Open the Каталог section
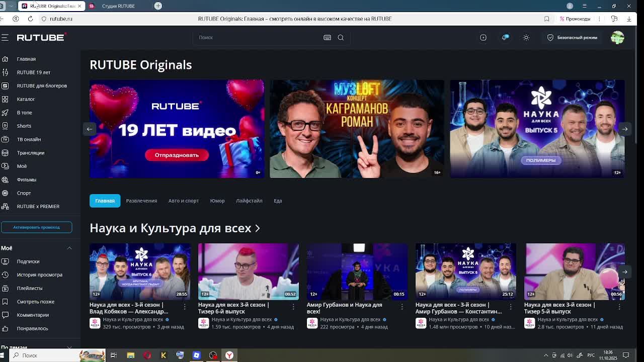Image resolution: width=644 pixels, height=362 pixels. [26, 99]
